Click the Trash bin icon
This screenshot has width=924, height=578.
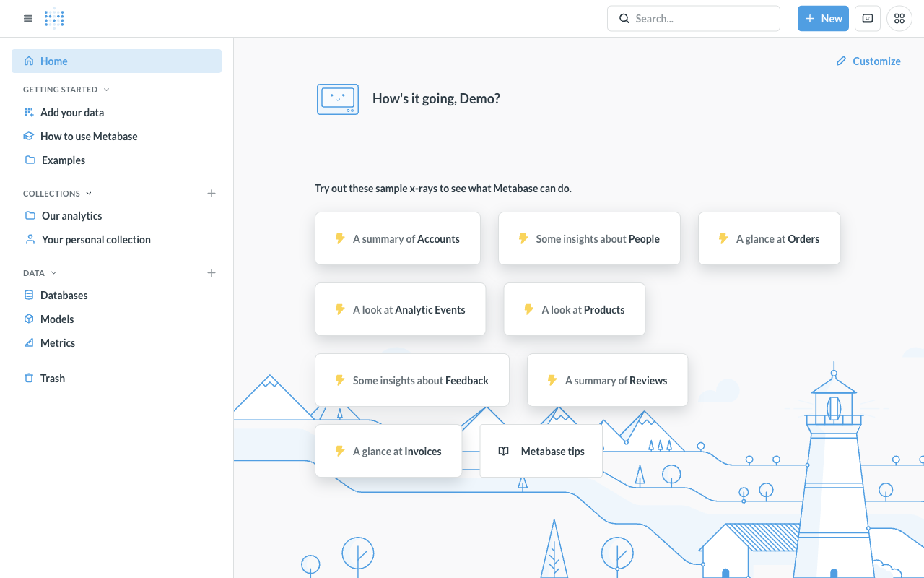click(29, 379)
